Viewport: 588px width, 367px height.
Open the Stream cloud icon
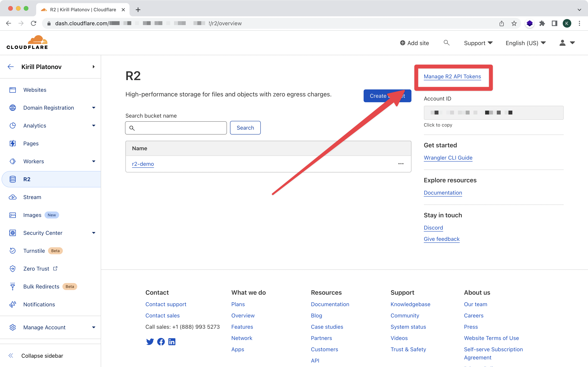pos(13,197)
